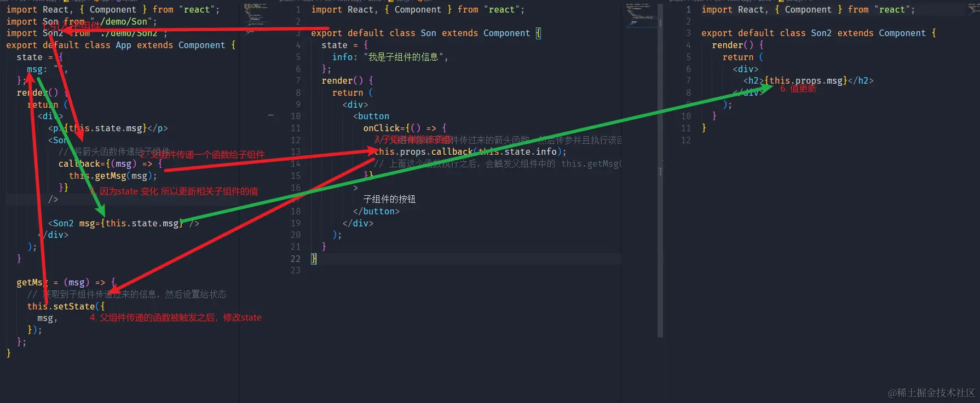Click 'render() {' in the Son2 pane
Image resolution: width=980 pixels, height=403 pixels.
tap(738, 45)
